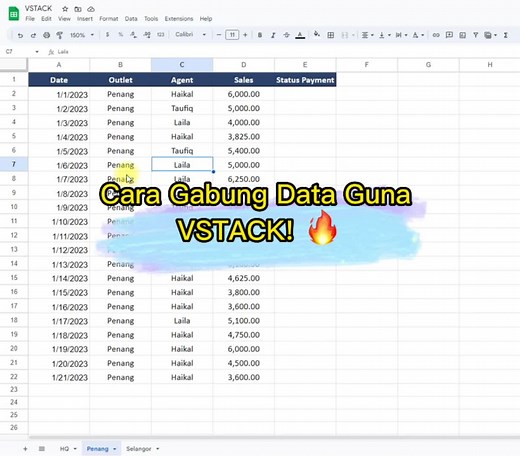Open the vertical align dropdown
520x456 pixels.
(384, 35)
